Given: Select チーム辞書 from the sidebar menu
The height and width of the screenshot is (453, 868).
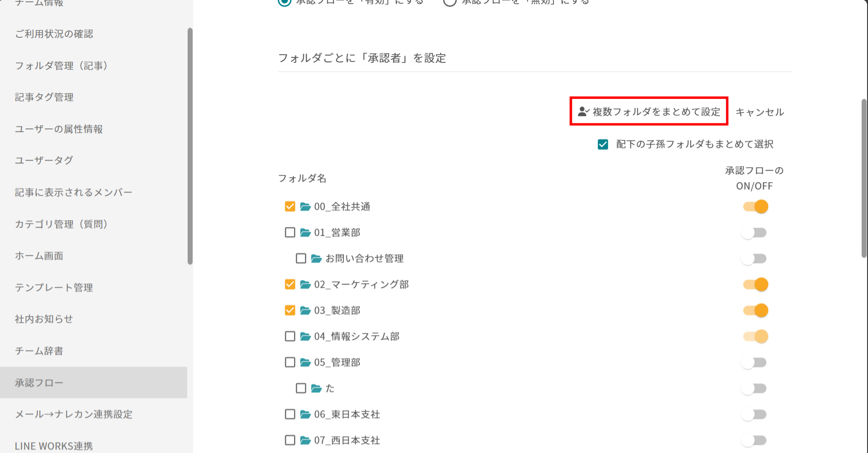Looking at the screenshot, I should (39, 351).
